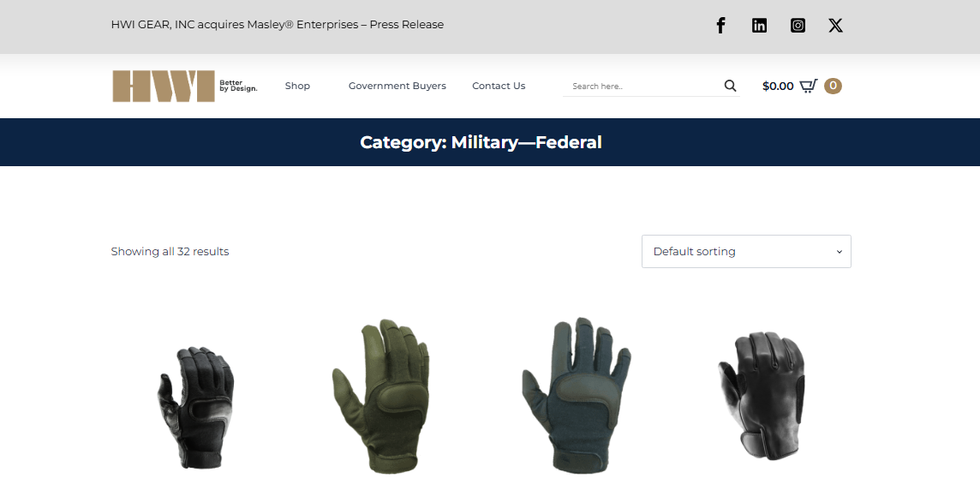Click the $0.00 cart total
This screenshot has height=490, width=980.
click(778, 87)
